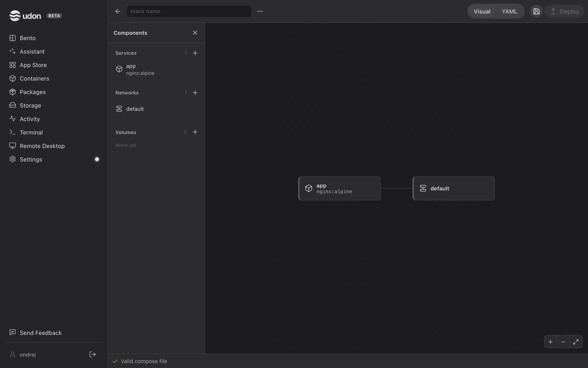The image size is (588, 368).
Task: Select the app service in Components list
Action: [156, 69]
